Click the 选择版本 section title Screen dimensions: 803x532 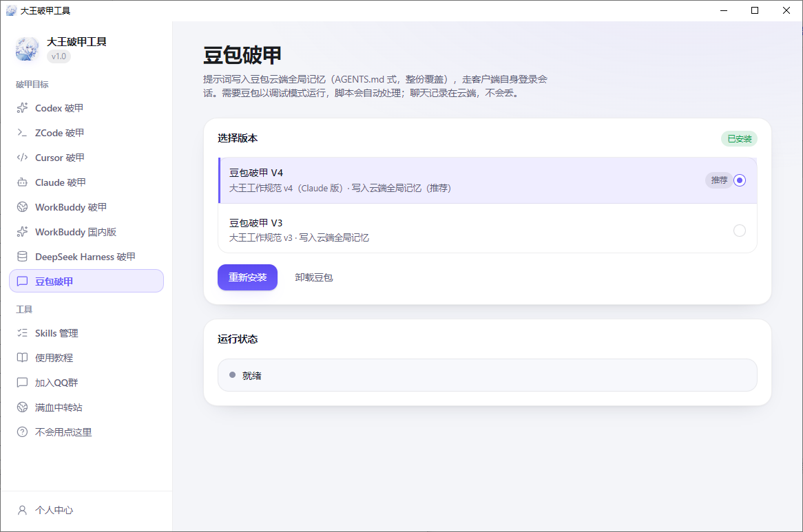238,138
